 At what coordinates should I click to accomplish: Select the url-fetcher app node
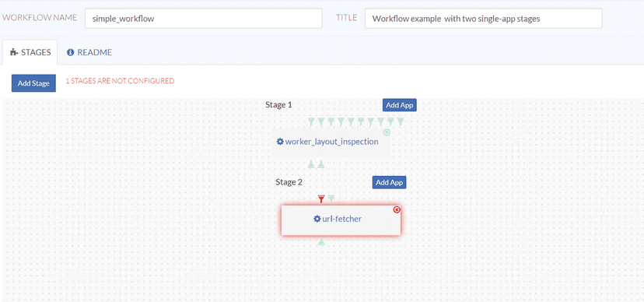pos(341,220)
